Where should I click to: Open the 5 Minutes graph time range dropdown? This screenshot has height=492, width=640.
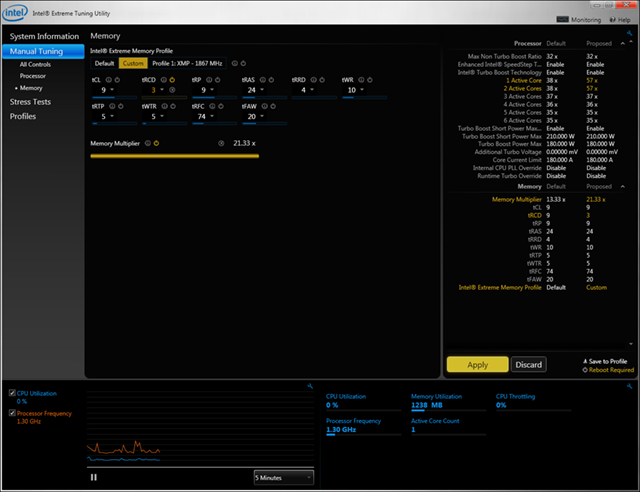pos(284,477)
